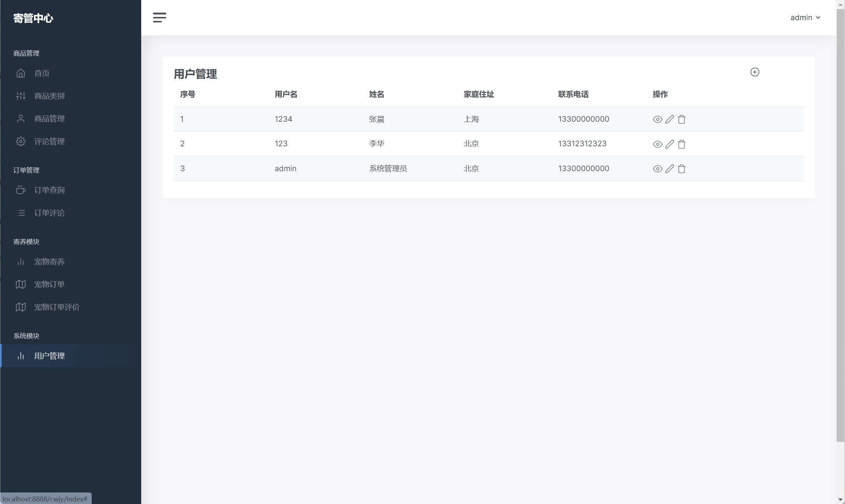
Task: Open 宠物订单评价 page link
Action: (57, 307)
